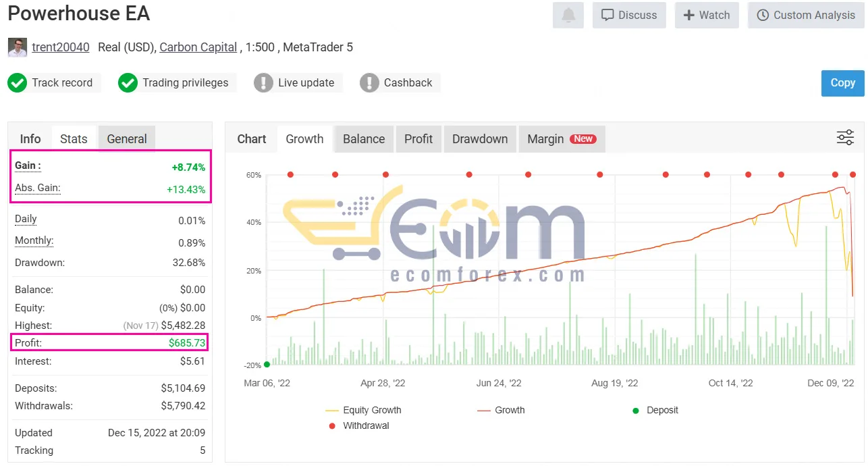Click the blue Copy button
The height and width of the screenshot is (466, 868).
coord(842,83)
